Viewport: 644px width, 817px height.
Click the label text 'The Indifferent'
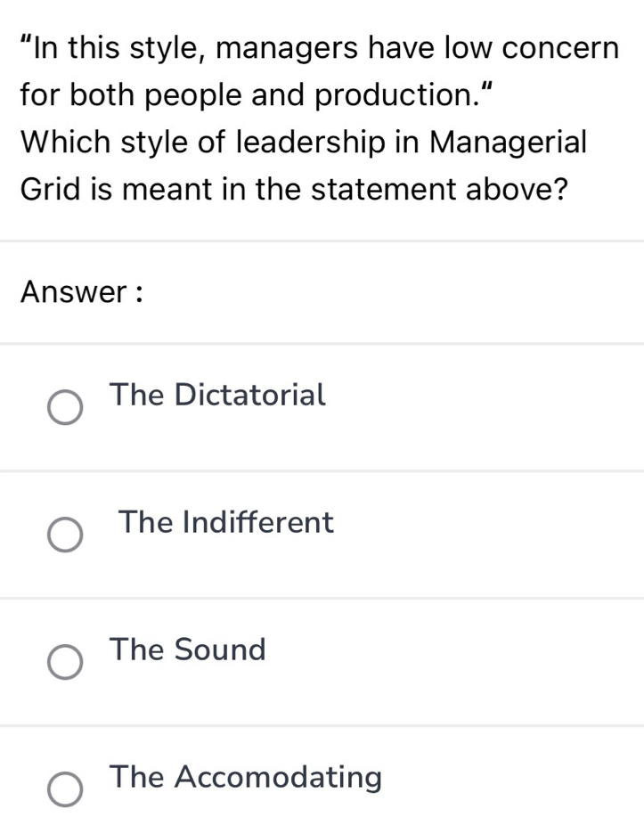pos(226,522)
